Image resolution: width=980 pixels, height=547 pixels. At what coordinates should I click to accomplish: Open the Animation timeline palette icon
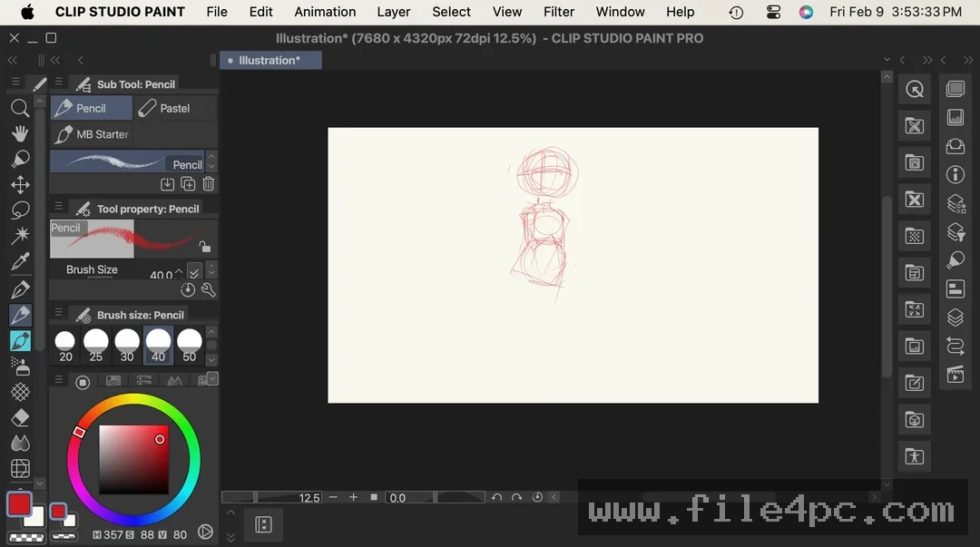(955, 375)
